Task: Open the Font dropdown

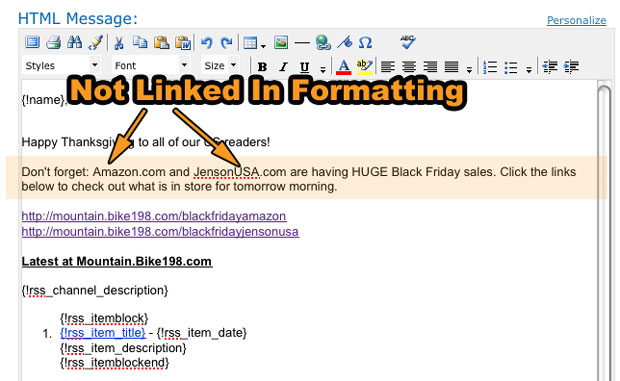Action: coord(151,66)
